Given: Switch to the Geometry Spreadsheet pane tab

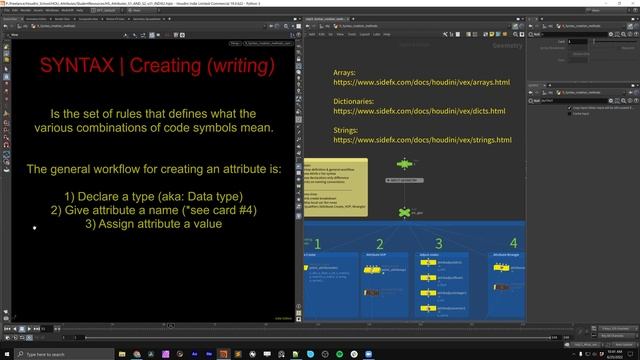Looking at the screenshot, I should tap(147, 19).
